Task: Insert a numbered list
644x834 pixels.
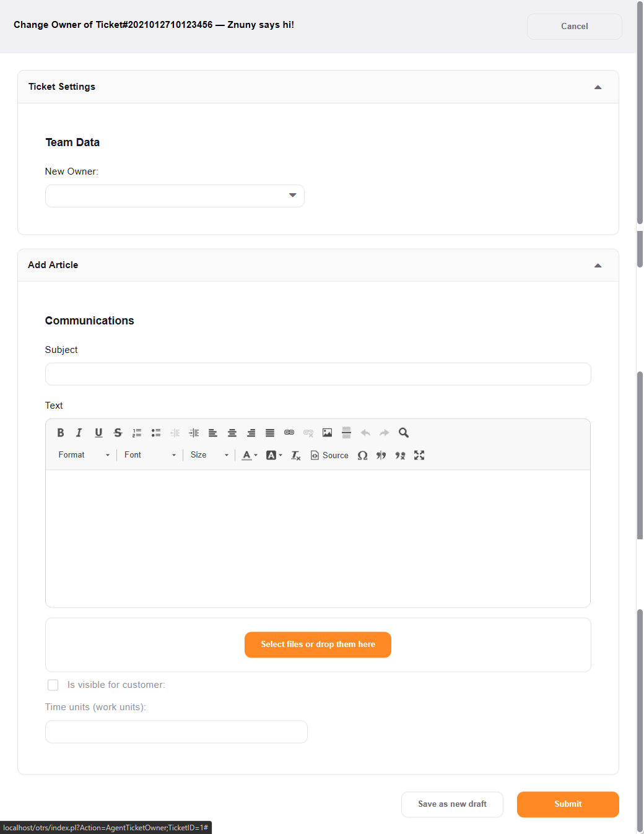Action: [x=136, y=432]
